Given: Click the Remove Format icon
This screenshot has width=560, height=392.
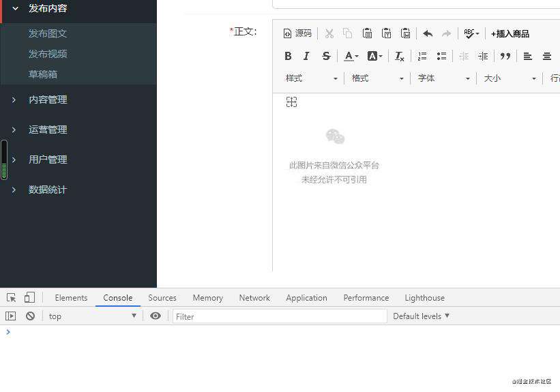Looking at the screenshot, I should tap(399, 56).
